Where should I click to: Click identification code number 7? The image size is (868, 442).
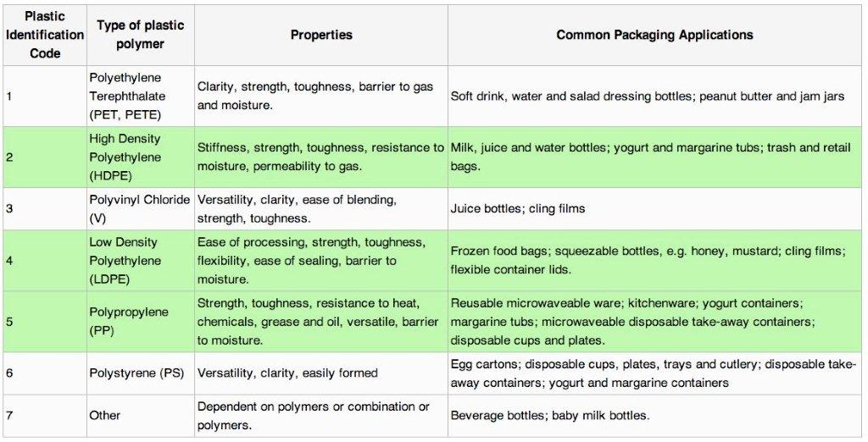point(9,415)
